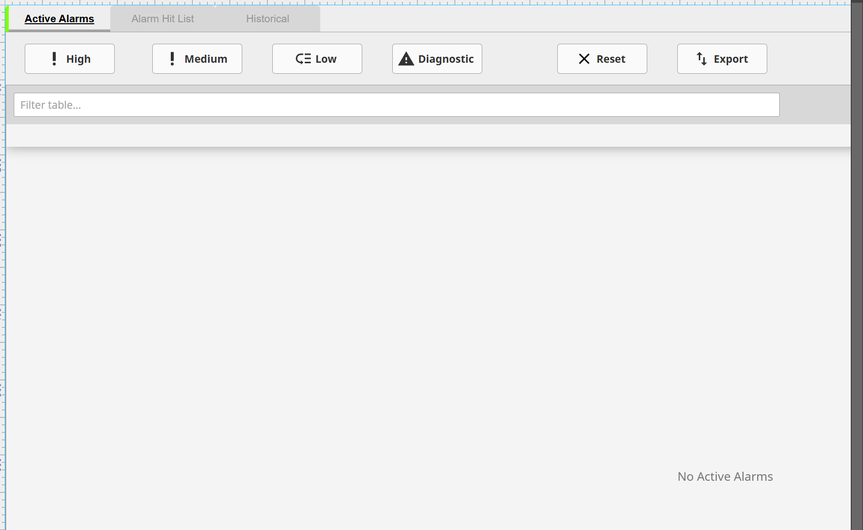Click the up-down arrows icon on Export
This screenshot has width=863, height=530.
pos(701,59)
